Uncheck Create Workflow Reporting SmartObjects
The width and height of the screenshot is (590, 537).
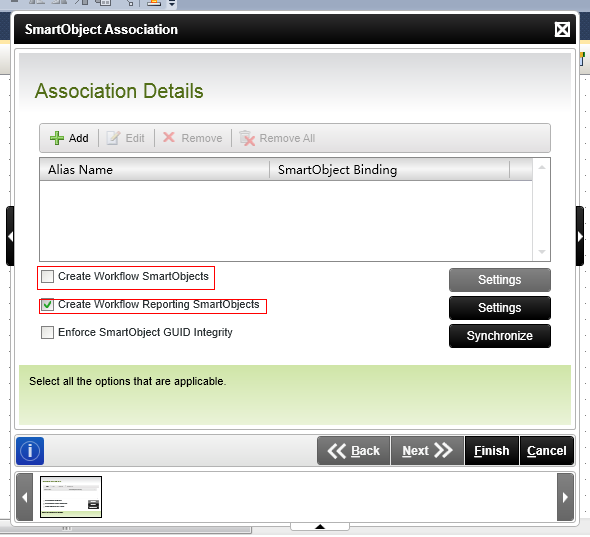[x=47, y=304]
